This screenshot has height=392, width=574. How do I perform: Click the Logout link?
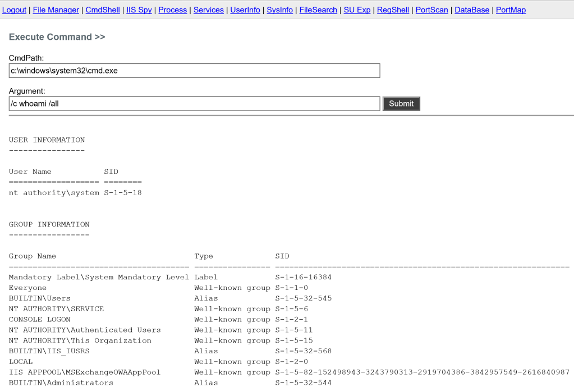[x=15, y=10]
